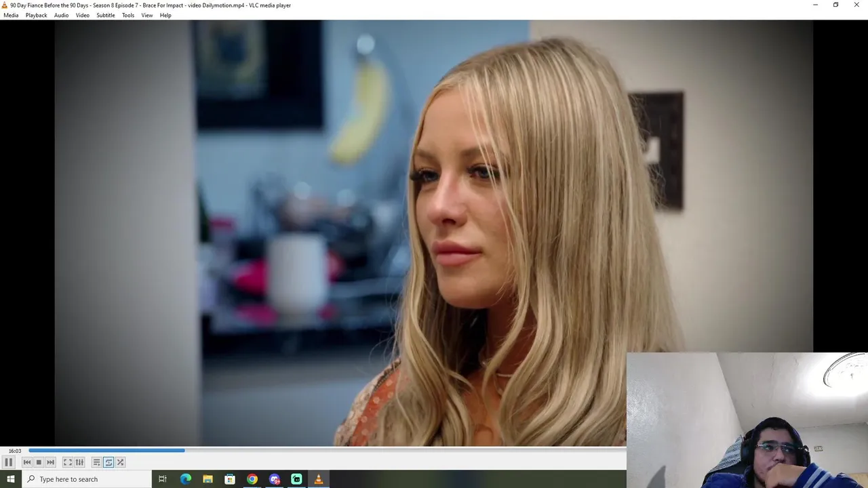Toggle fullscreen video mode

[67, 462]
